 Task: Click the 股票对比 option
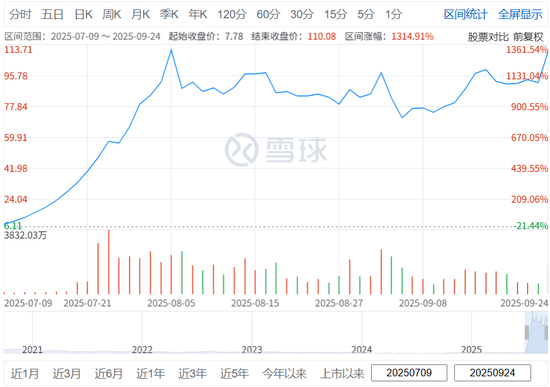(x=488, y=37)
